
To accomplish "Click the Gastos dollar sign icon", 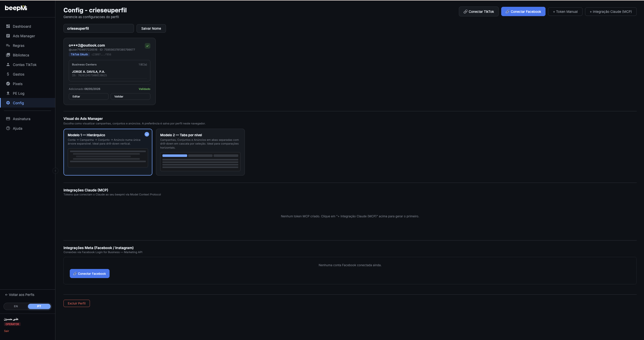I will pos(8,74).
